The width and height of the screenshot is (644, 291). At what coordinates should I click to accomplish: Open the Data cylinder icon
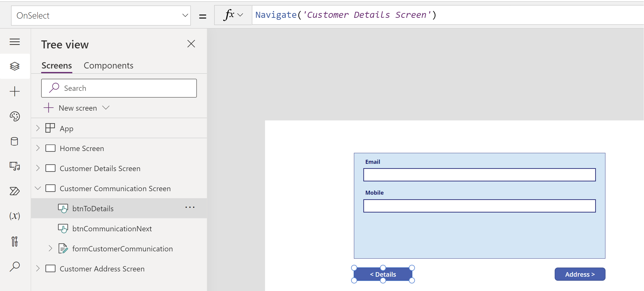15,141
